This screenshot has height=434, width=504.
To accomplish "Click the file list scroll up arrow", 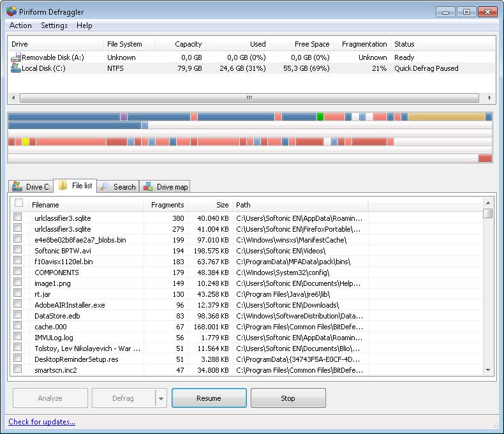I will coord(488,203).
